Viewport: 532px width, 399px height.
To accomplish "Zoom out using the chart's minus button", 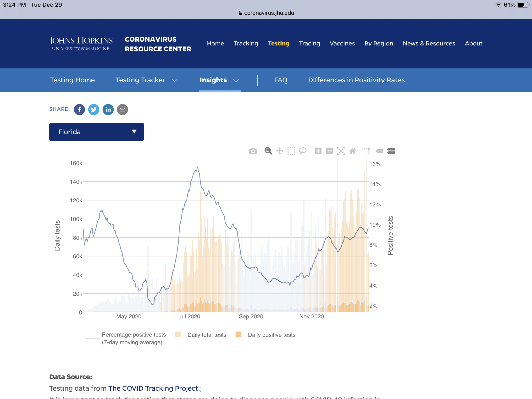I will (x=329, y=151).
